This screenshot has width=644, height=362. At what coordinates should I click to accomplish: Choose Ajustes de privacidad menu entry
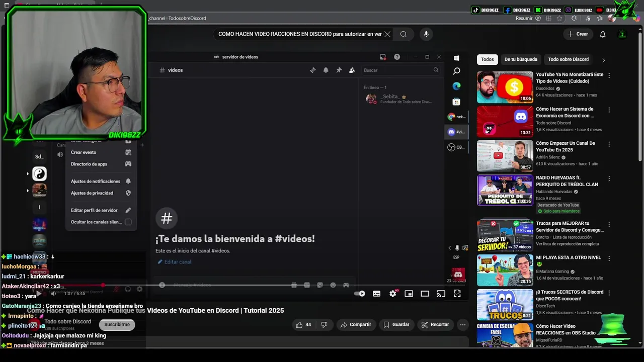pos(101,193)
